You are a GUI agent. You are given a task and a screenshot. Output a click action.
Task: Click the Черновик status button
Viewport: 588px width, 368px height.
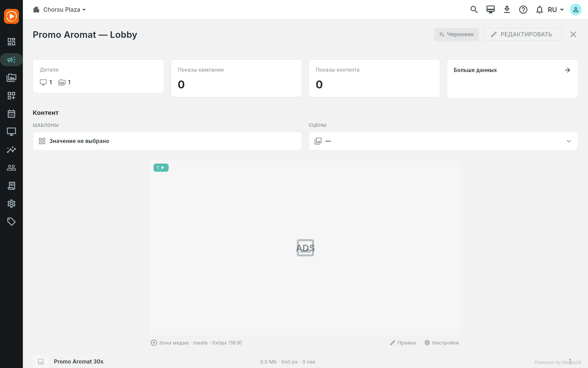pyautogui.click(x=456, y=34)
